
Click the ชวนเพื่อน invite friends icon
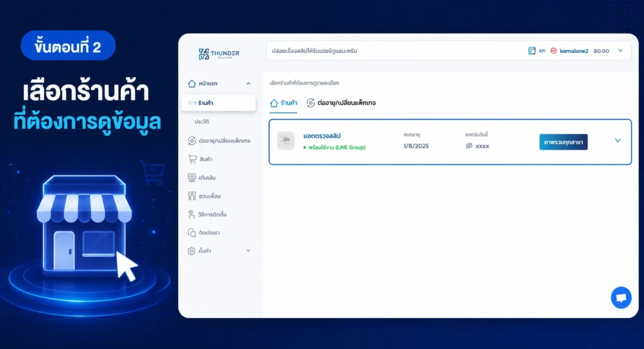click(x=192, y=196)
